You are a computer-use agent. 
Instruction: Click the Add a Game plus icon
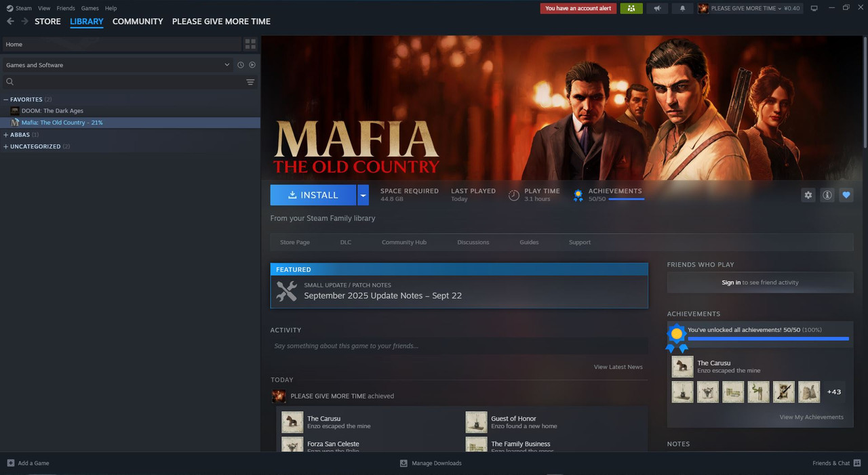coord(11,463)
